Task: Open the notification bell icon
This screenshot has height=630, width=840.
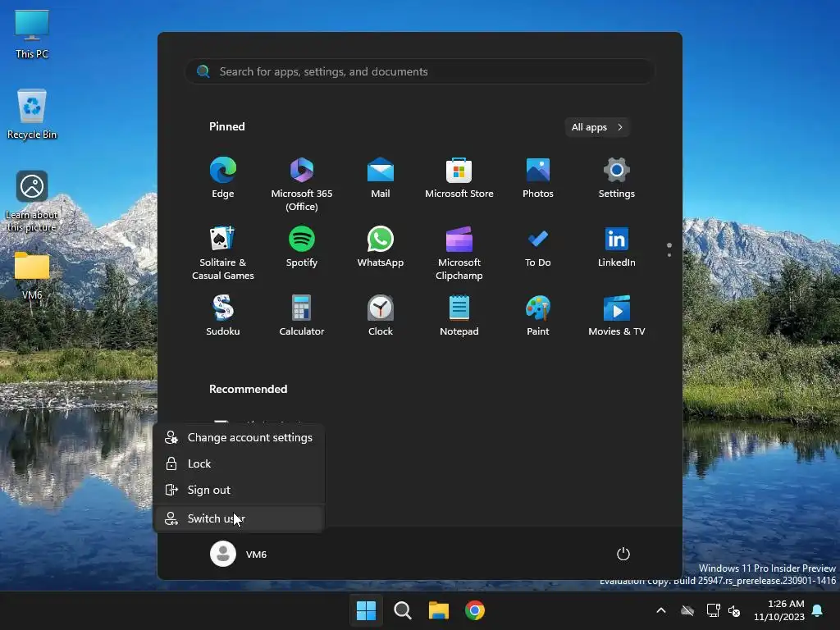Action: 818,610
